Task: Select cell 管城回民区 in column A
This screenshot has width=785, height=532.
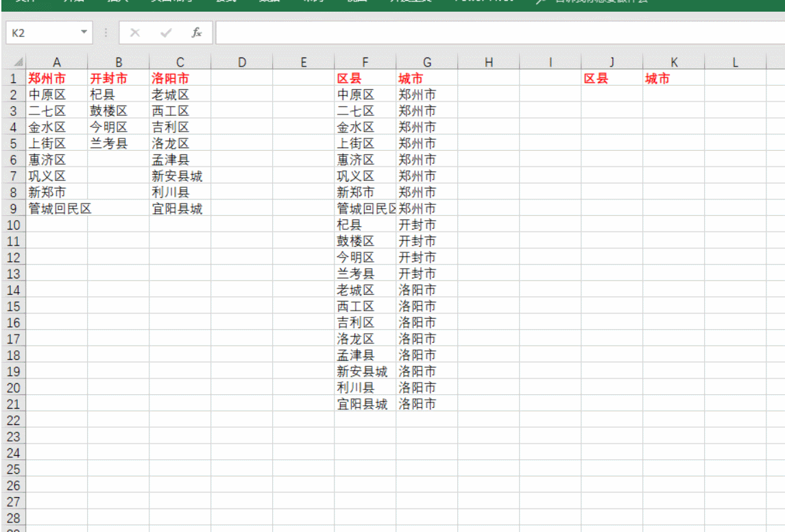Action: tap(57, 208)
